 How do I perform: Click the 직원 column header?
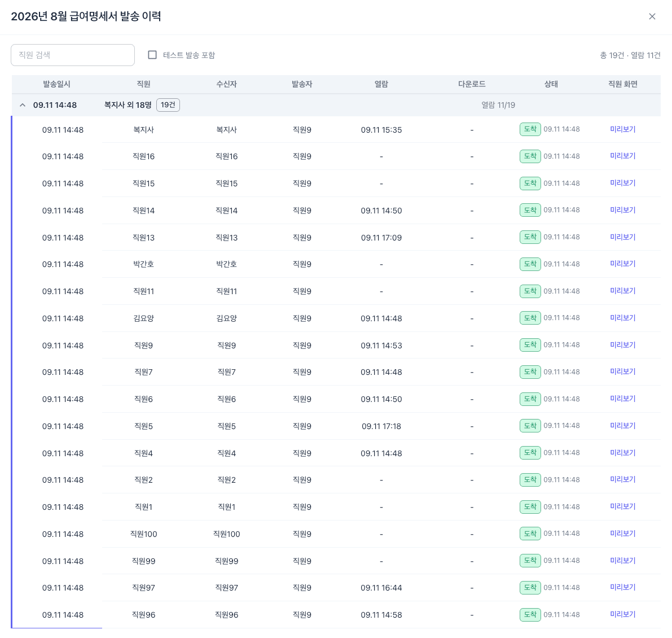coord(143,84)
